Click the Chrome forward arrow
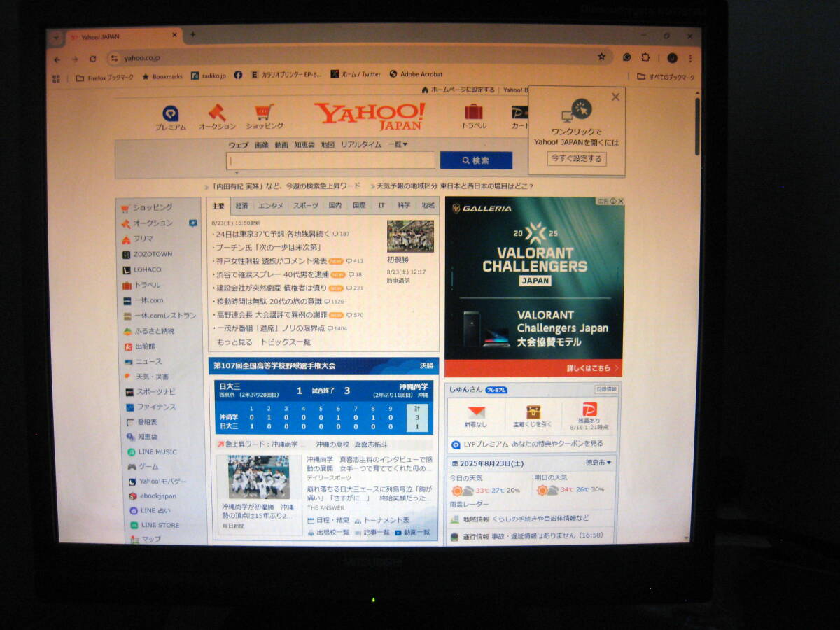 pos(75,59)
